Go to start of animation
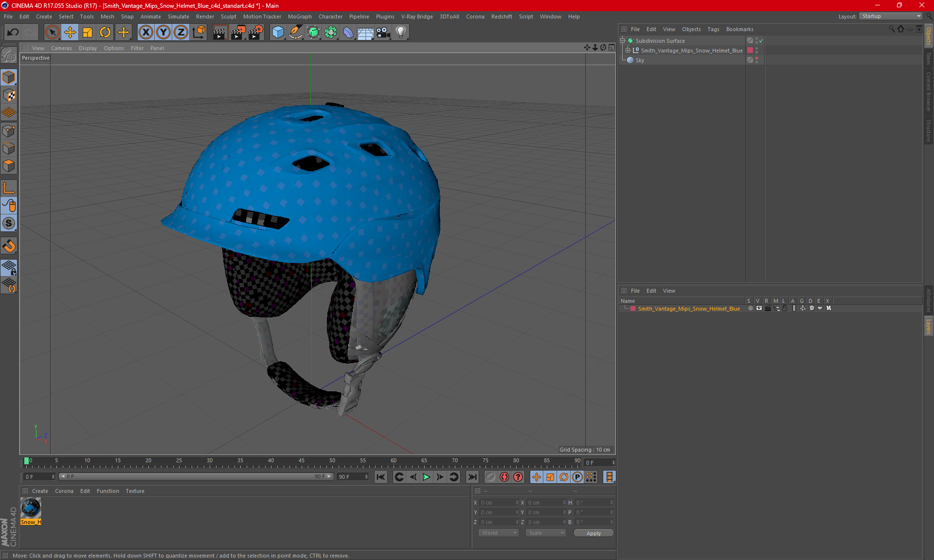The image size is (934, 560). [x=381, y=477]
